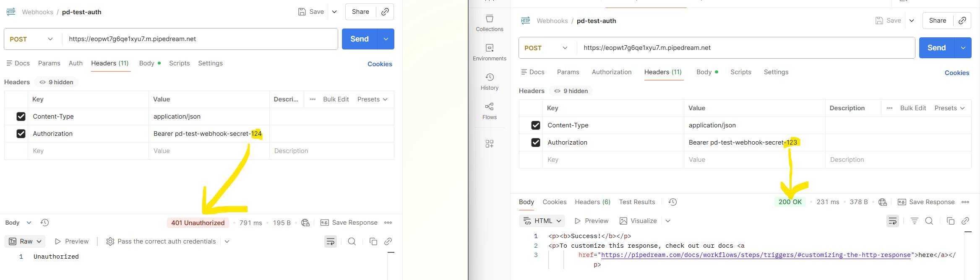Open the headers column options dots in right window
Image resolution: width=980 pixels, height=280 pixels.
click(x=889, y=108)
